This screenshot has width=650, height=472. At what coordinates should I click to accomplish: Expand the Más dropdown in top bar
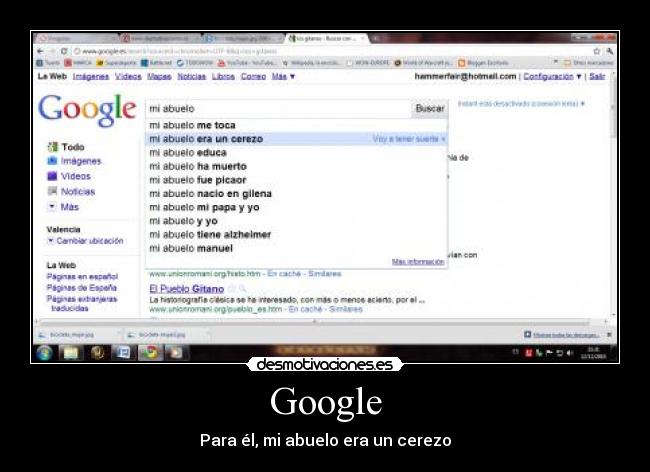tap(284, 77)
